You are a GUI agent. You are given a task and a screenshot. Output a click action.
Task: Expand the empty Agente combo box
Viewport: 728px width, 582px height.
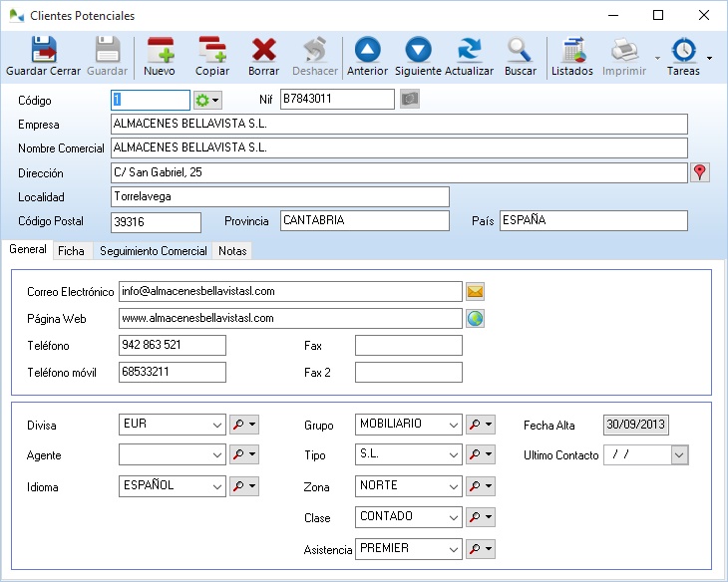(216, 454)
